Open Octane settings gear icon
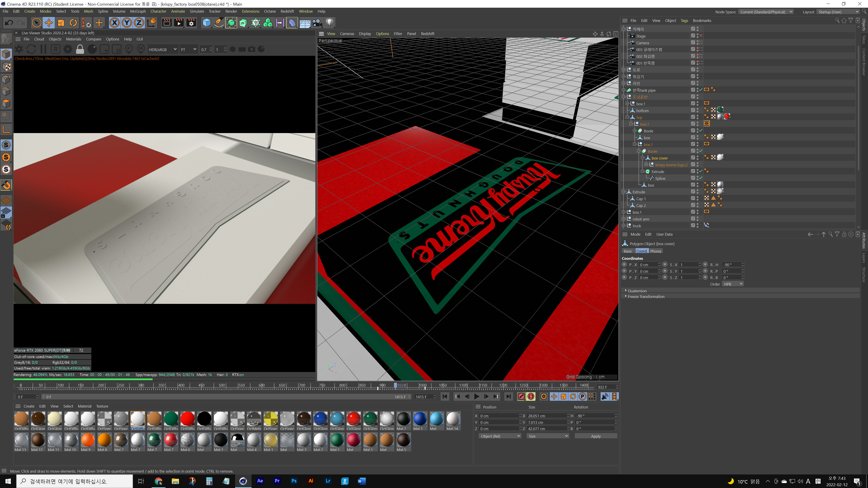The height and width of the screenshot is (488, 868). tap(68, 49)
